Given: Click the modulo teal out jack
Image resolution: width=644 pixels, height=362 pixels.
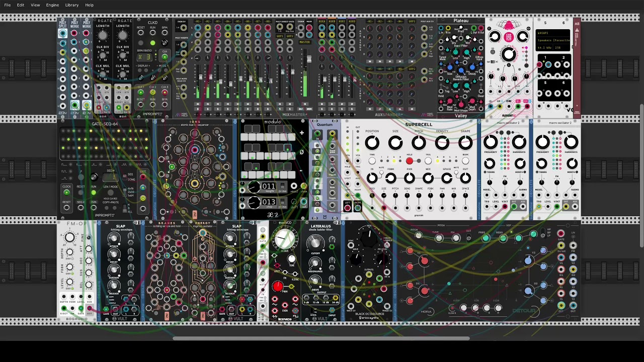Looking at the screenshot, I should click(304, 202).
